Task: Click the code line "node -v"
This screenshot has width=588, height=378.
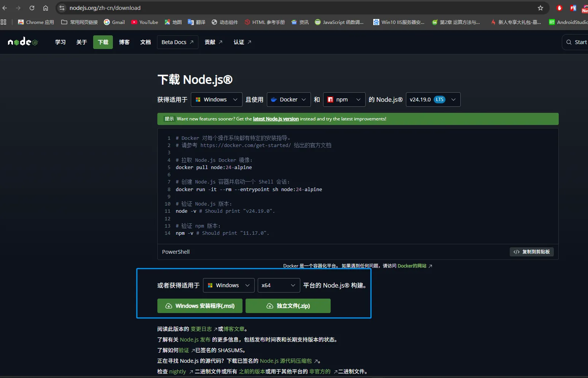Action: [225, 211]
